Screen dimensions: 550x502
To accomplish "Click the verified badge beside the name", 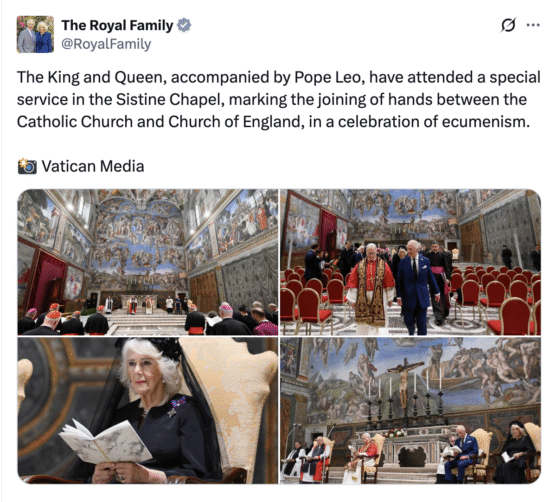I will point(184,25).
